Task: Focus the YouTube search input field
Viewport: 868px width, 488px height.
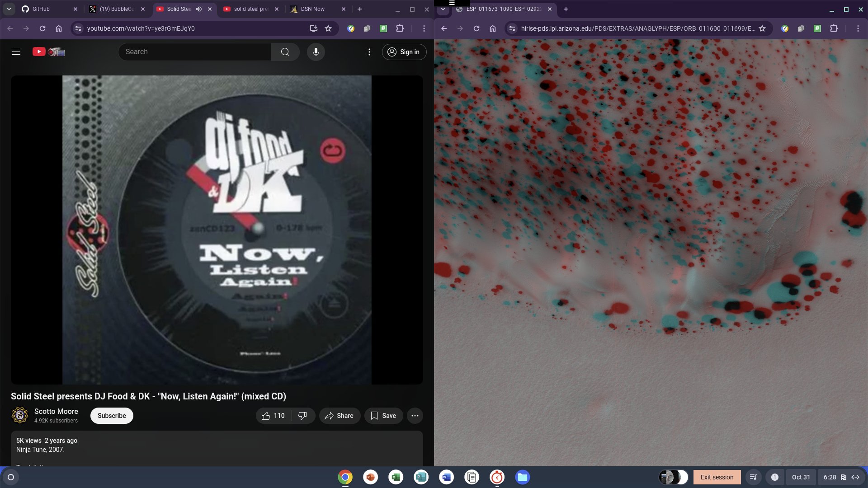Action: point(194,52)
